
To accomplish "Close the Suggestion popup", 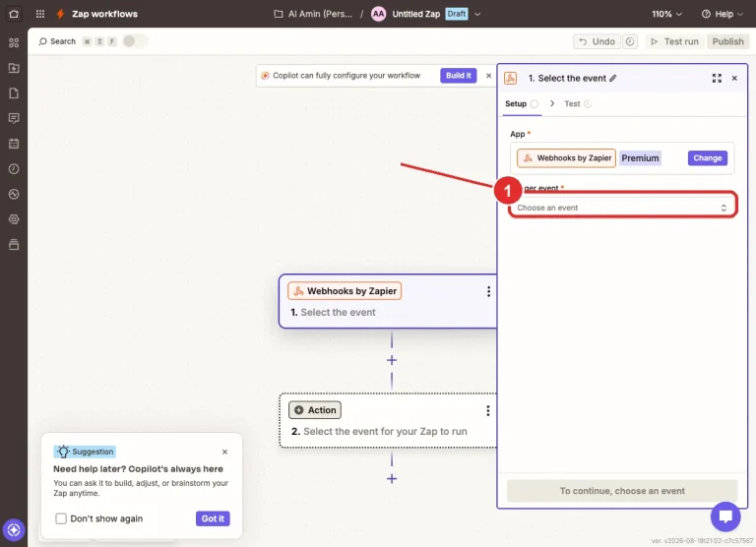I will coord(224,452).
